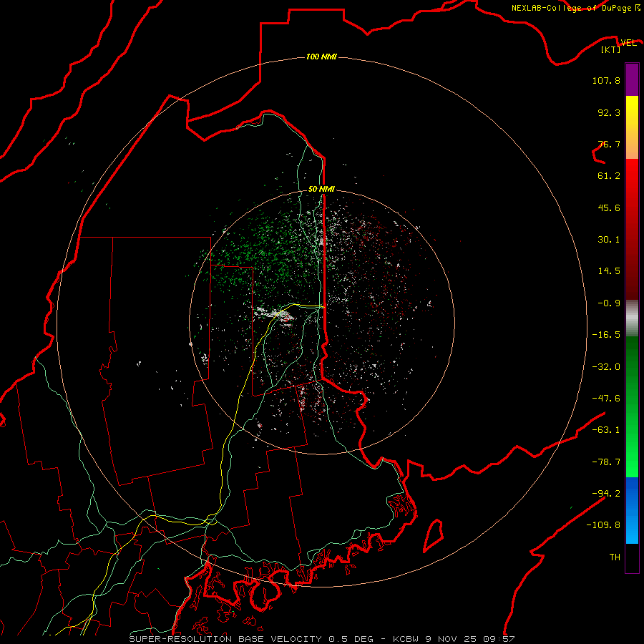This screenshot has height=644, width=644.
Task: Click the gray near-zero segment of the color bar
Action: (632, 318)
